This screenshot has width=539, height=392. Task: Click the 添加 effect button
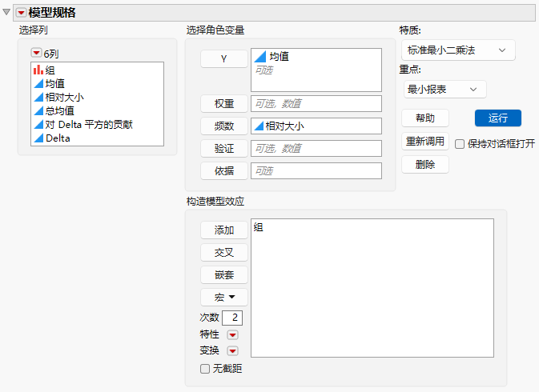[224, 230]
